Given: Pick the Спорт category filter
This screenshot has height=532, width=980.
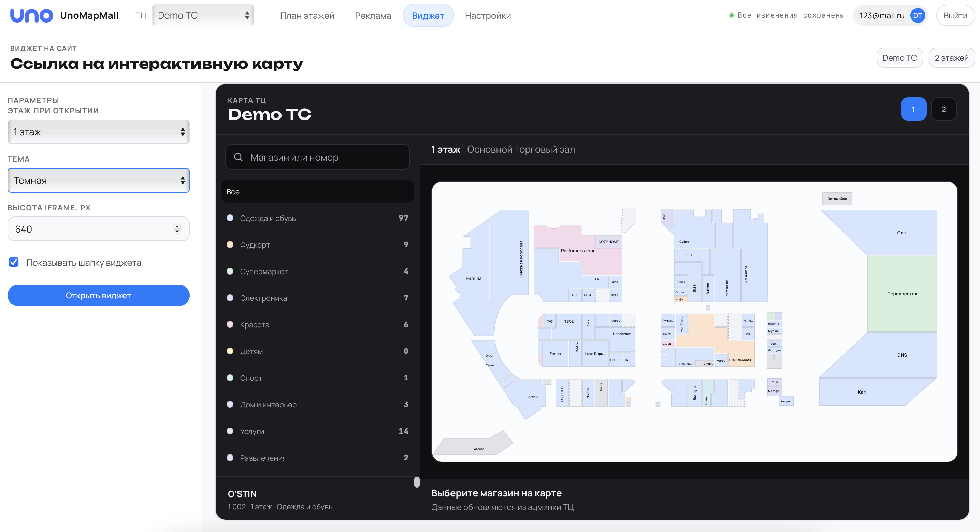Looking at the screenshot, I should [318, 378].
